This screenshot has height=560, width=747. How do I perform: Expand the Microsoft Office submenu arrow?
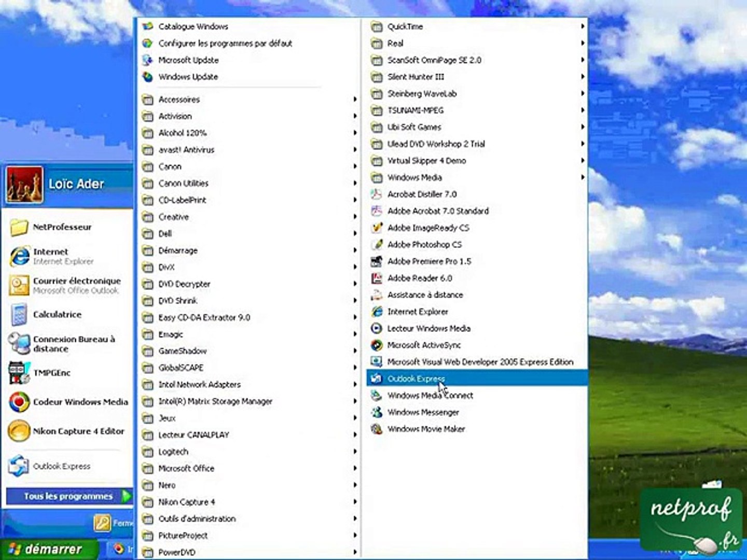(355, 468)
